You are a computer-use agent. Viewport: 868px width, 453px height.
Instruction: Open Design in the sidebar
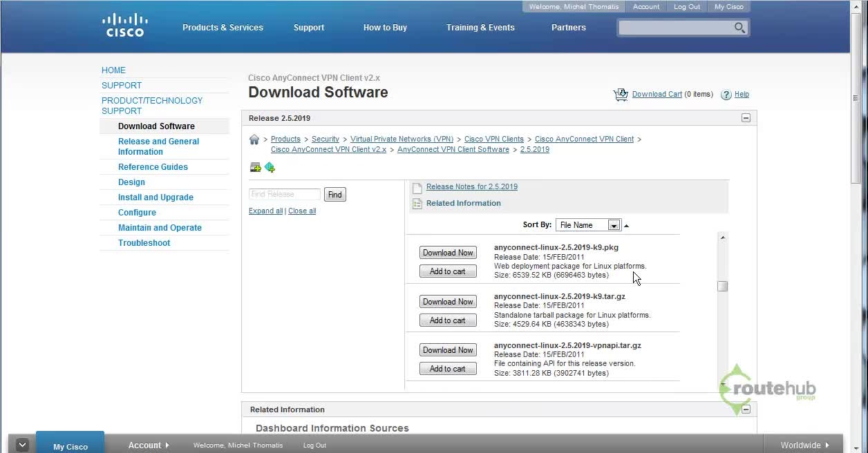(131, 182)
